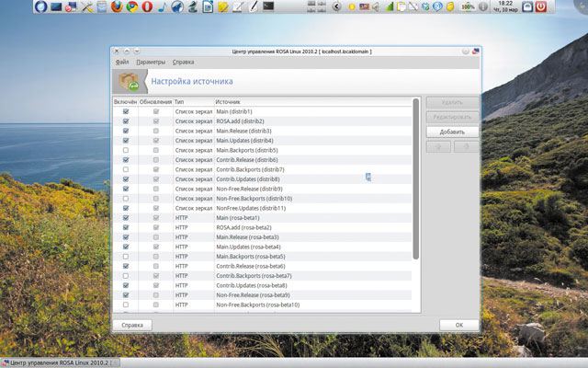Toggle updates checkbox for Main.Release (distrib3)
The image size is (588, 368).
(156, 131)
